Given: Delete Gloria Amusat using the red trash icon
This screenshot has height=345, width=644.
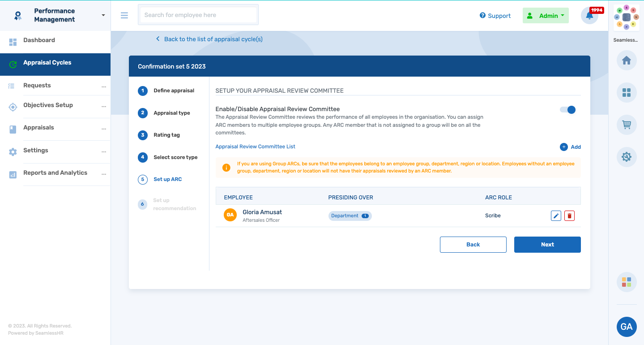Looking at the screenshot, I should (569, 216).
